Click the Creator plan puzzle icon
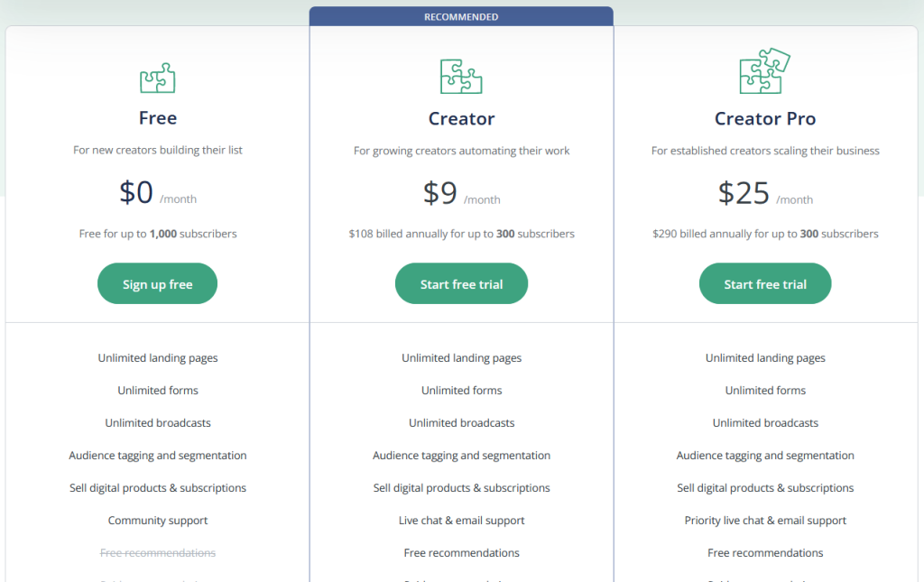 pyautogui.click(x=461, y=77)
